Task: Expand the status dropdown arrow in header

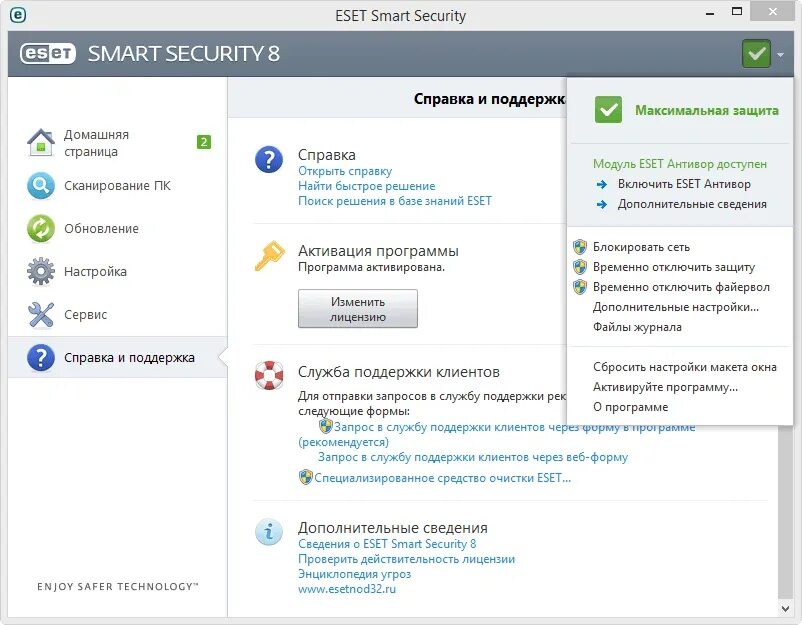Action: pyautogui.click(x=780, y=55)
